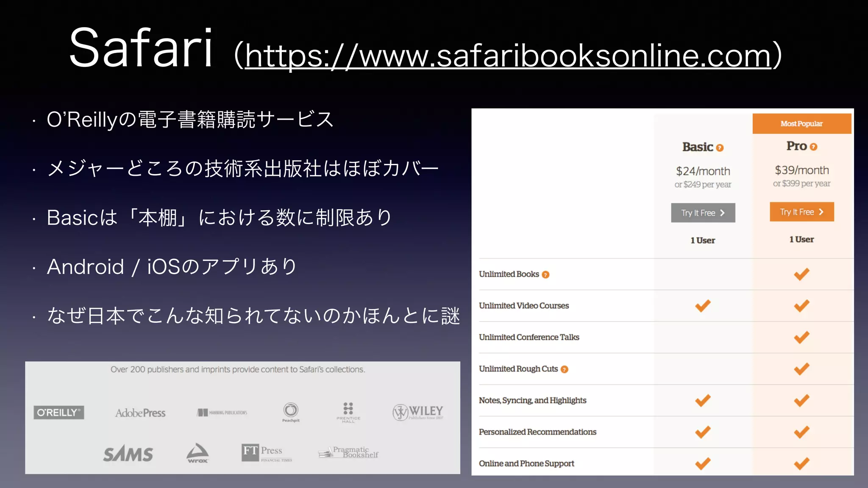Click the help icon beside Unlimited Rough Cuts
This screenshot has width=868, height=488.
pyautogui.click(x=564, y=369)
